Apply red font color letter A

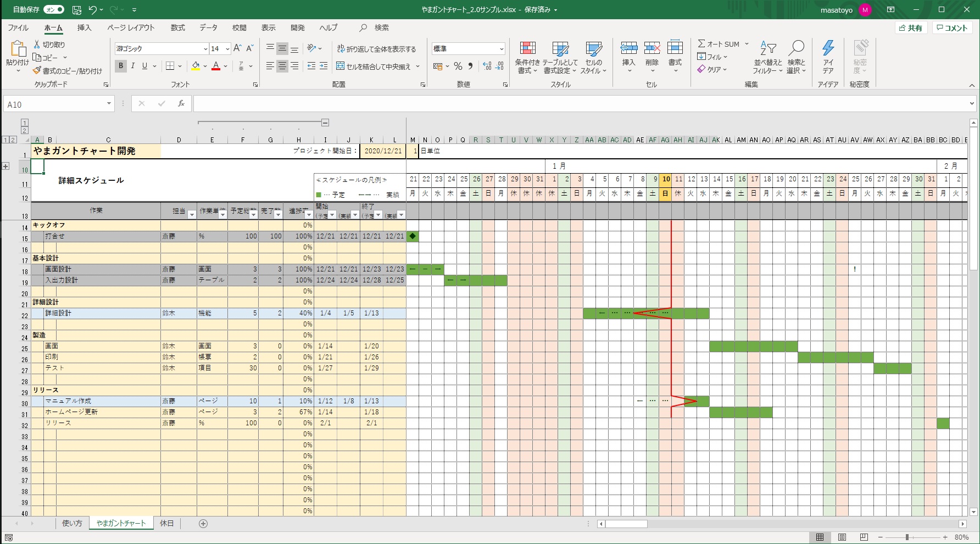pyautogui.click(x=216, y=66)
